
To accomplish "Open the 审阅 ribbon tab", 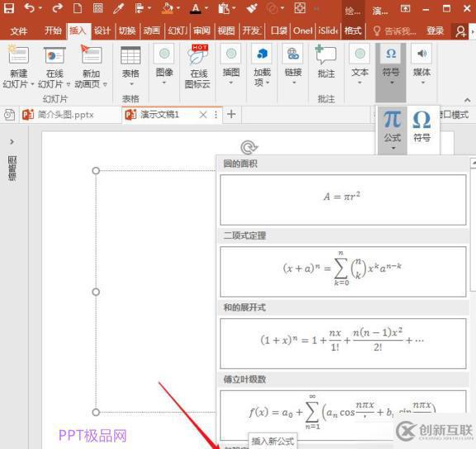I will pyautogui.click(x=202, y=31).
